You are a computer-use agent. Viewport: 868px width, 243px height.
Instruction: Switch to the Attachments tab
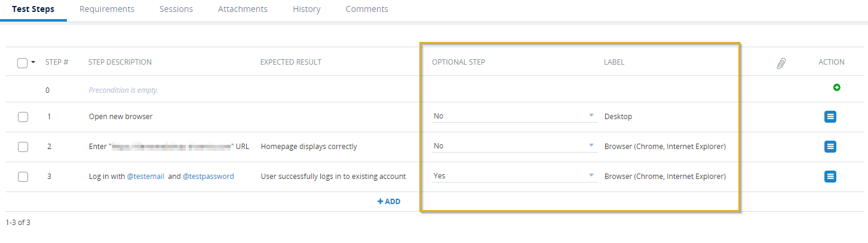243,9
